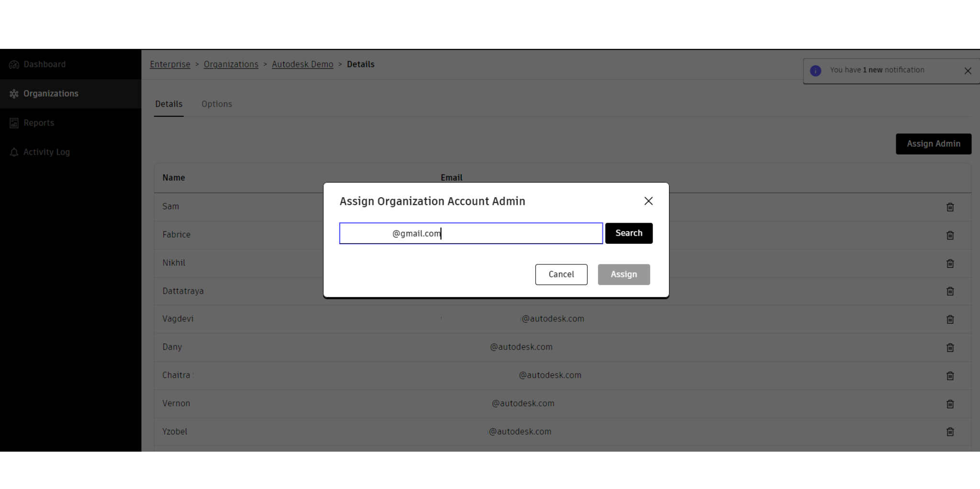980x489 pixels.
Task: Click the notification info icon
Action: pyautogui.click(x=815, y=70)
